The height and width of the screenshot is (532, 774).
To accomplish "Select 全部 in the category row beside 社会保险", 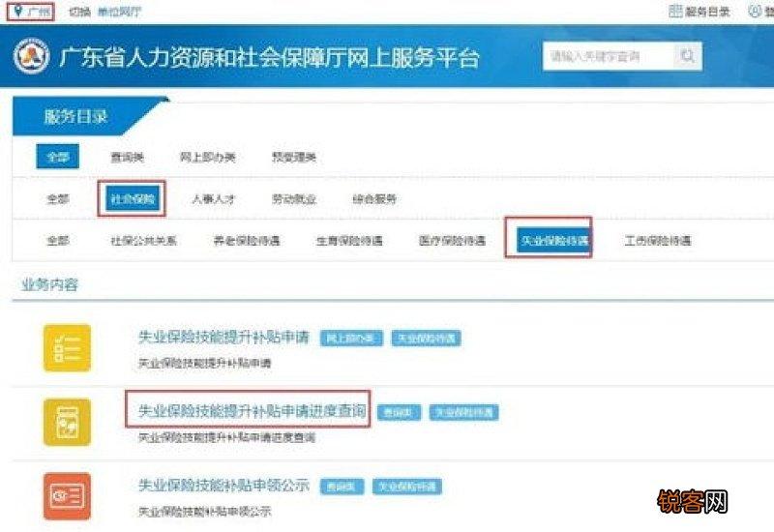I will click(x=58, y=199).
